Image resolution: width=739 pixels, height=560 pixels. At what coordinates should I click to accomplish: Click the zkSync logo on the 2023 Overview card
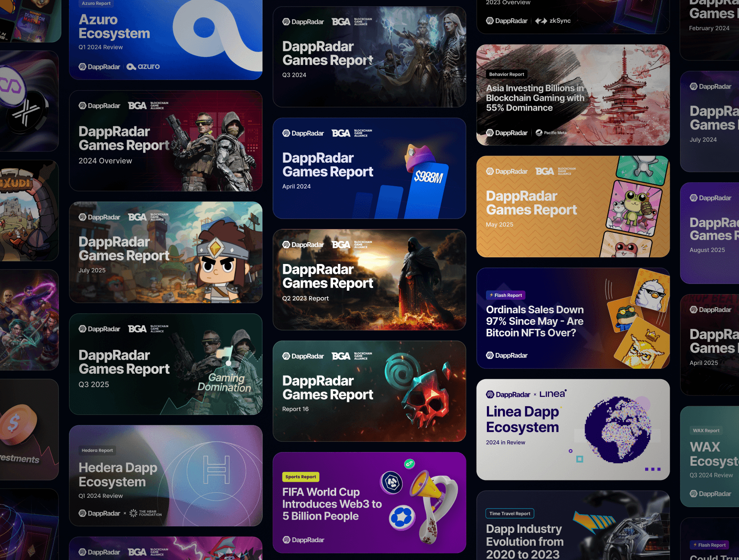(553, 21)
